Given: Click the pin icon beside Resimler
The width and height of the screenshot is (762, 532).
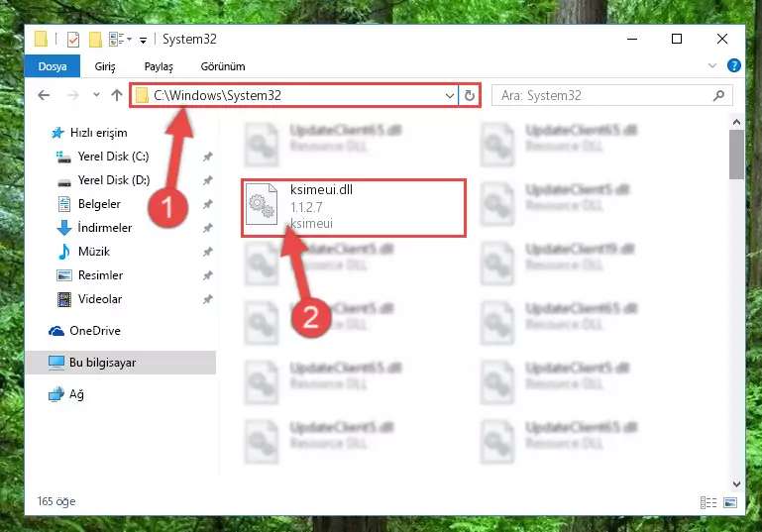Looking at the screenshot, I should coord(207,275).
